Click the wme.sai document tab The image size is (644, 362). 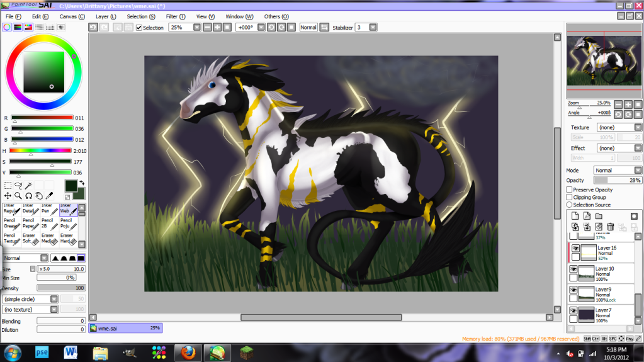coord(126,328)
